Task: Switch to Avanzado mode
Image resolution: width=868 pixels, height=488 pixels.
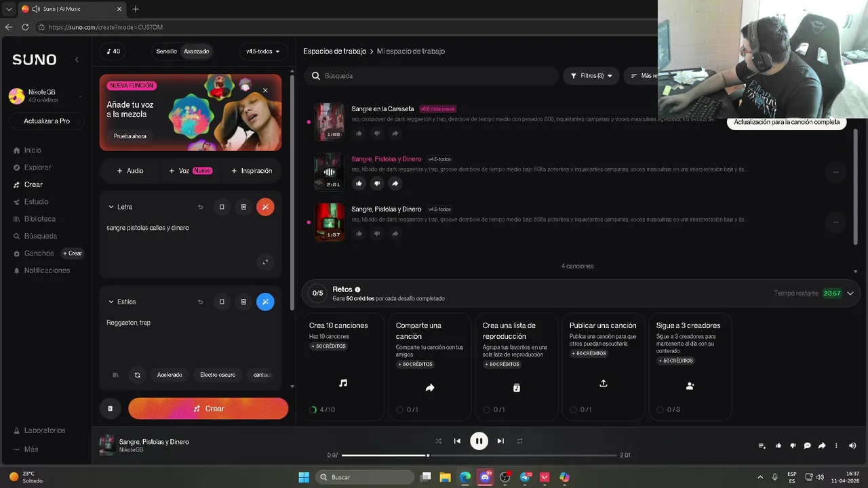Action: click(x=197, y=52)
